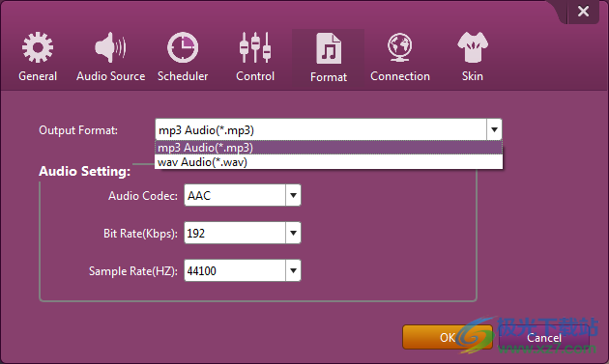Click the Format music file icon
The image size is (609, 364).
tap(329, 48)
